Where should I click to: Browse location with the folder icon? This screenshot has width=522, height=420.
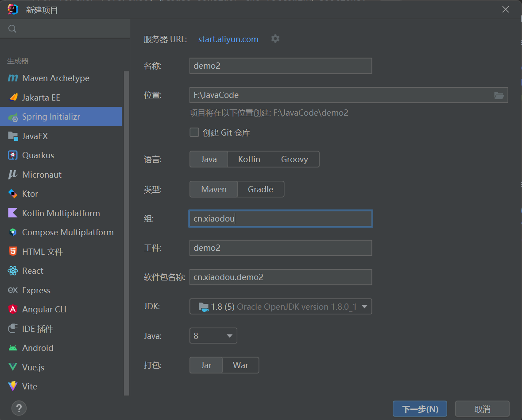pos(499,96)
